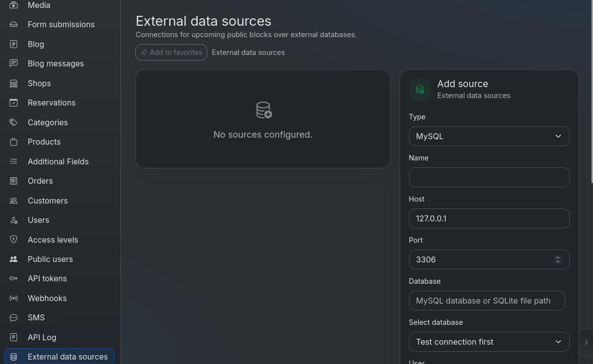Click the Categories tag icon
593x364 pixels.
click(13, 122)
